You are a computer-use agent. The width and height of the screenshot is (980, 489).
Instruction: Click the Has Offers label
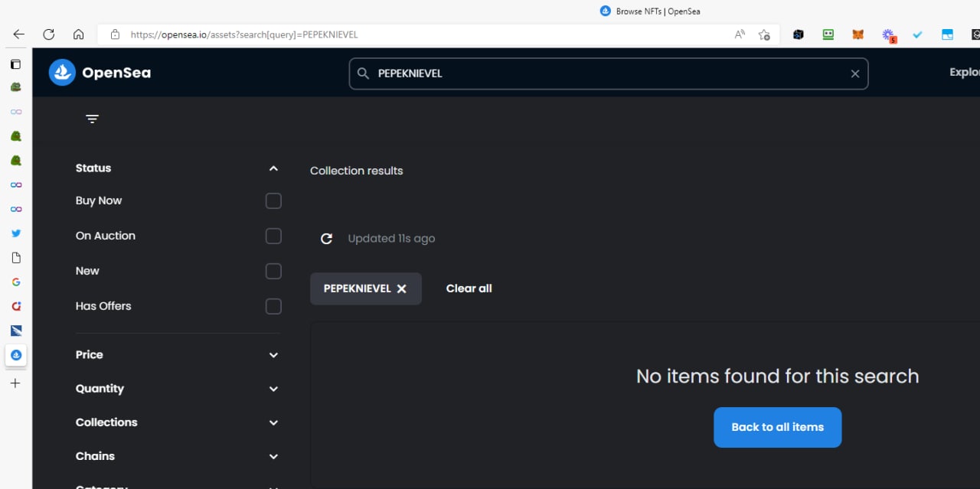103,306
